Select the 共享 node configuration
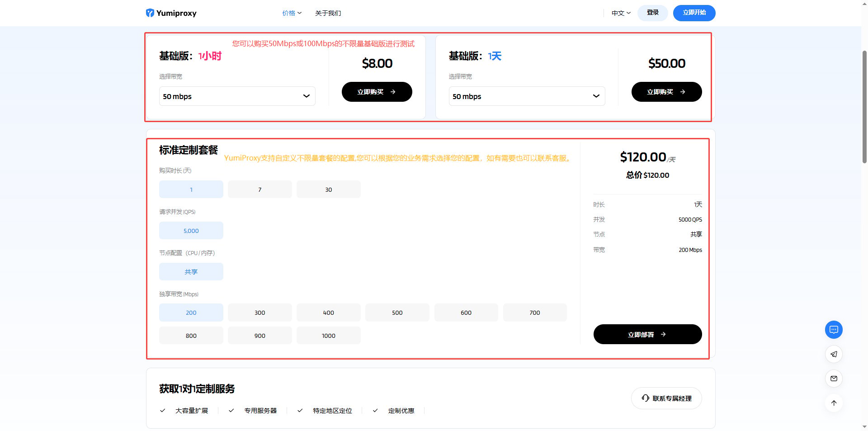 [191, 272]
